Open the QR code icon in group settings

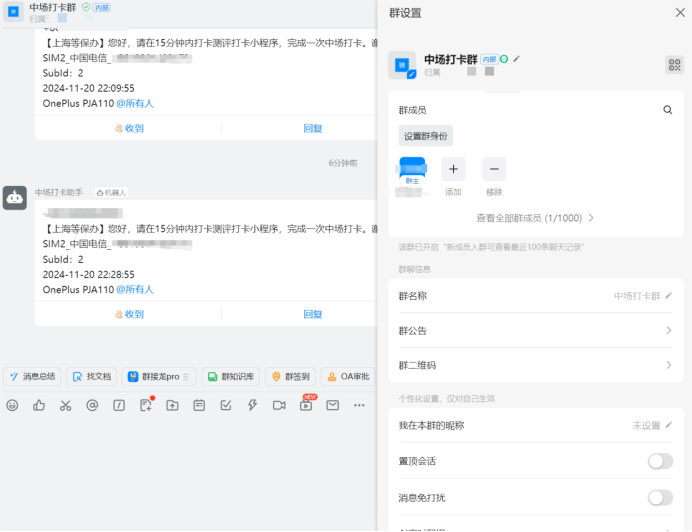[674, 65]
